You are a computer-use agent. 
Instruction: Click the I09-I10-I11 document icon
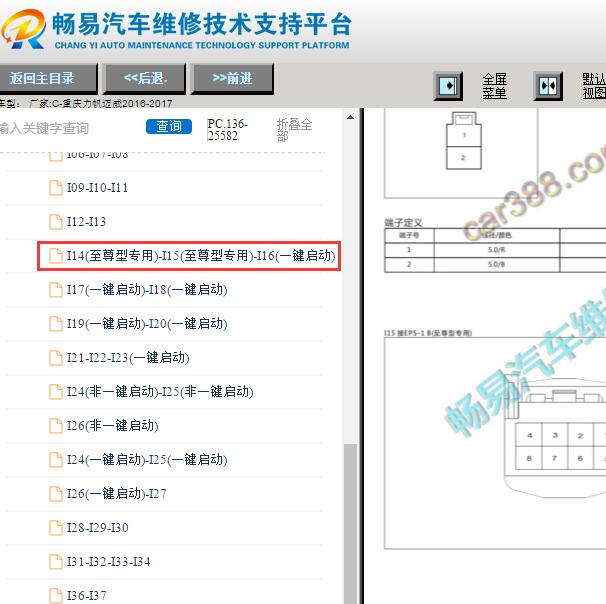click(56, 188)
